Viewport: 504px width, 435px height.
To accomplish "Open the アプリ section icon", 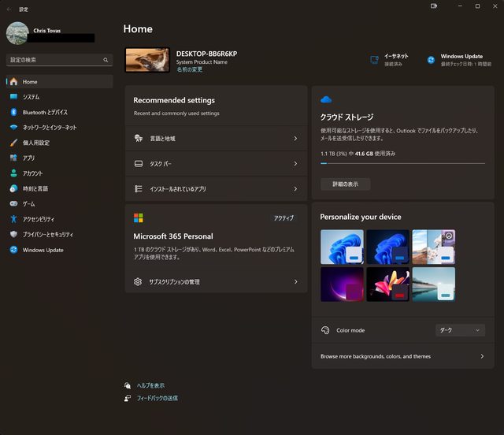I will click(x=13, y=158).
